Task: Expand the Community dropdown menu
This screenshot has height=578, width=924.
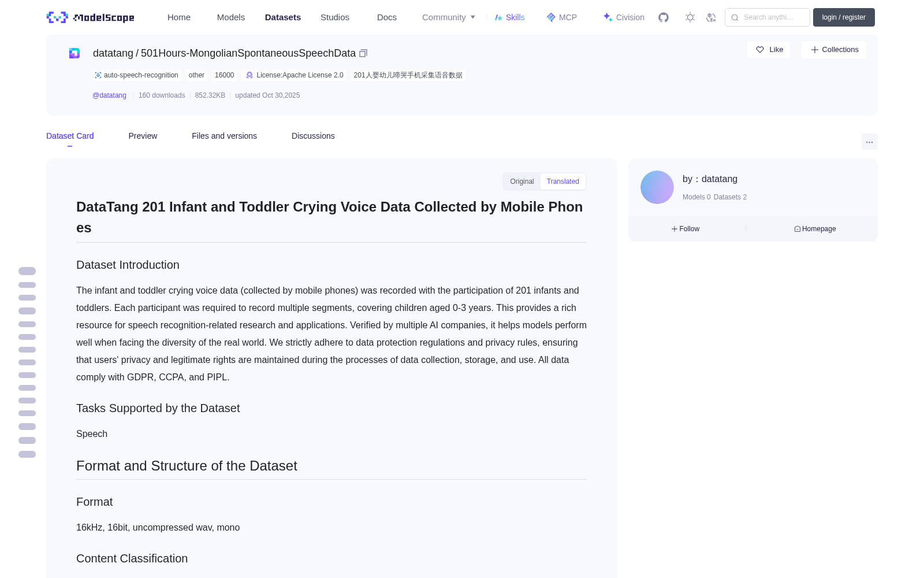Action: (x=449, y=17)
